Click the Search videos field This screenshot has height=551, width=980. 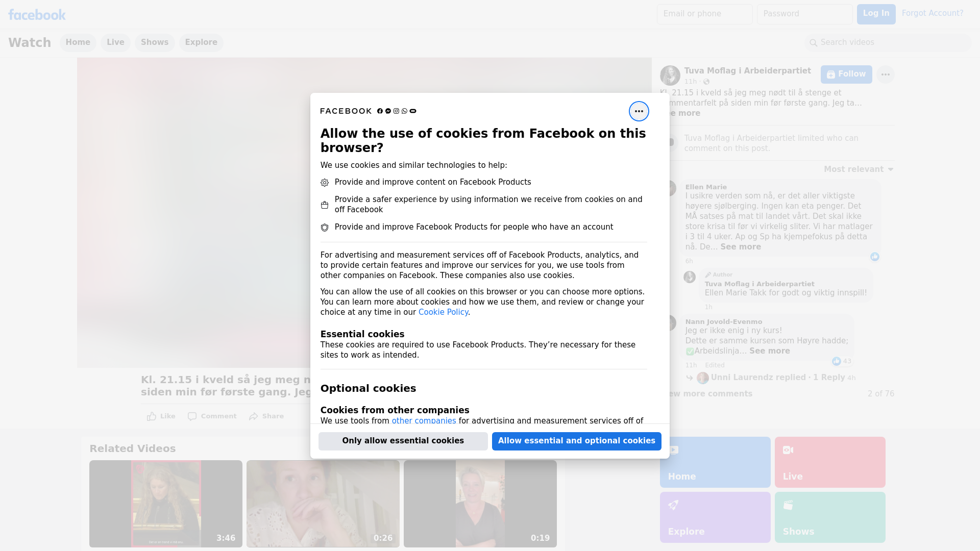click(x=888, y=43)
